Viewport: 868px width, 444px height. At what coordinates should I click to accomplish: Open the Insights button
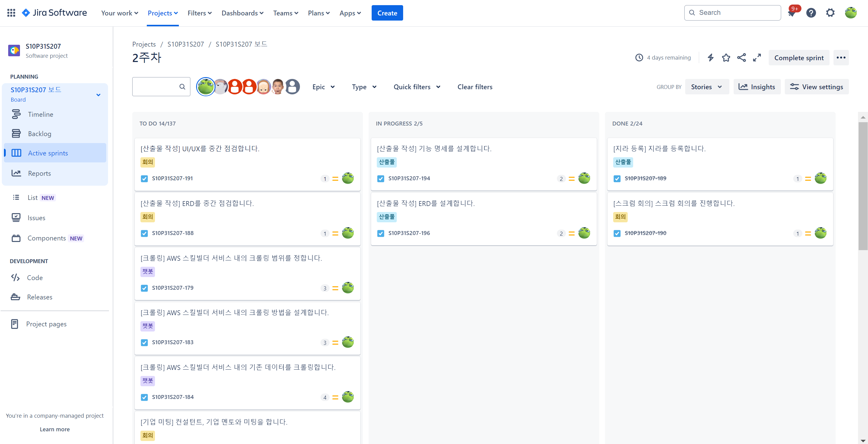[x=757, y=87]
